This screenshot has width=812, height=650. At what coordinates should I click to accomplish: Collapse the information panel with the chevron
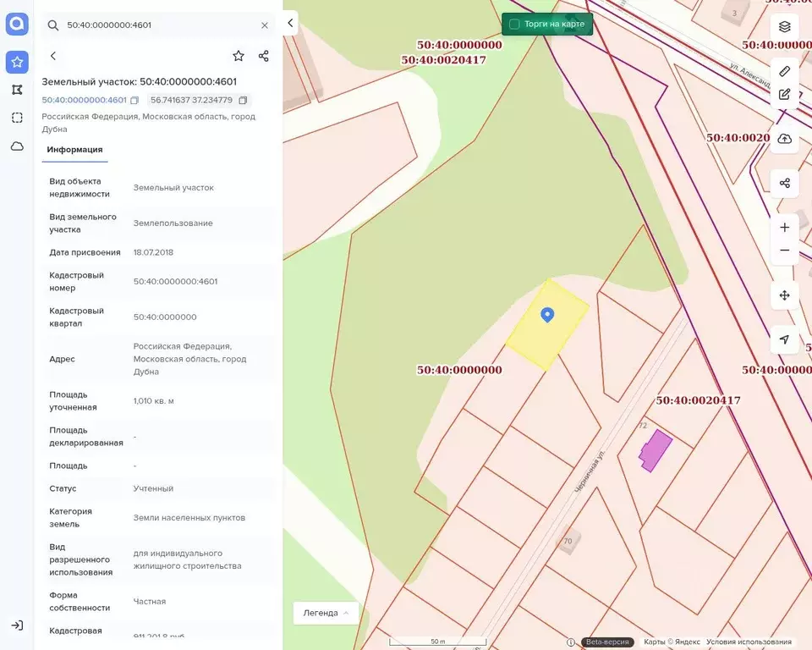[290, 23]
